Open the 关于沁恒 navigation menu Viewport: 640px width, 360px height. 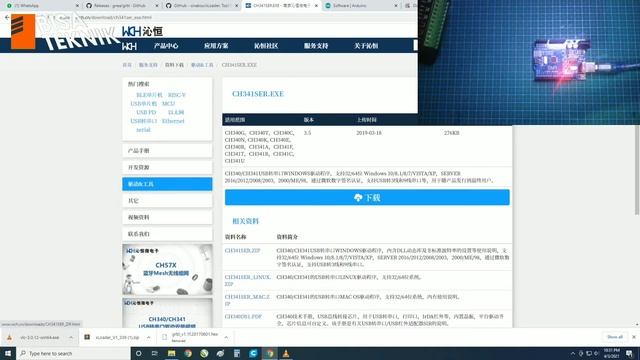pyautogui.click(x=366, y=46)
